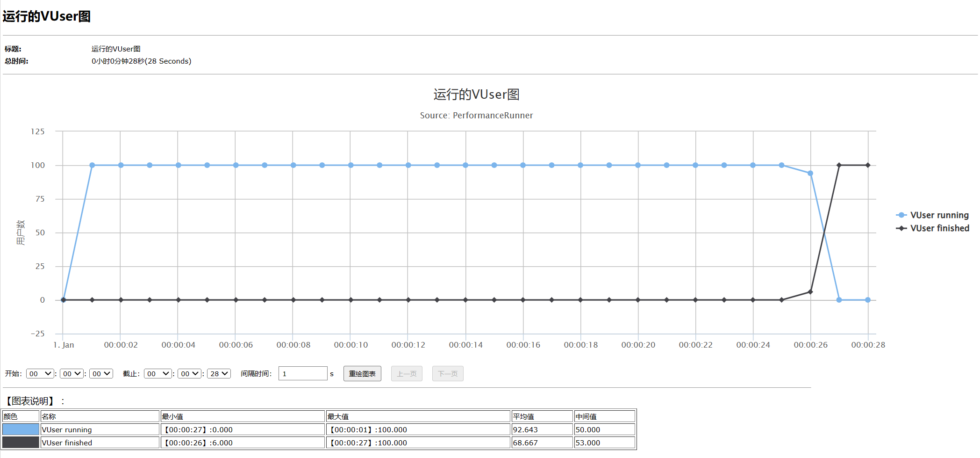The image size is (980, 458).
Task: Click blue running data point at 00:00:28
Action: pos(868,300)
